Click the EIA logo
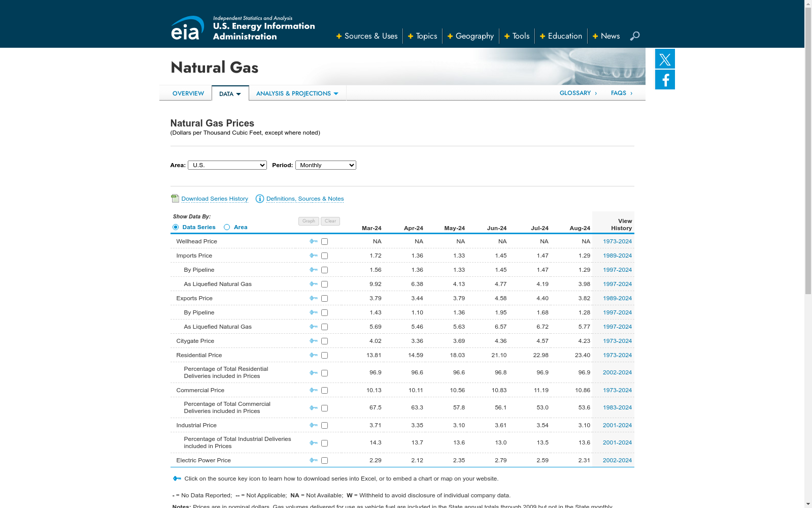This screenshot has height=508, width=812. tap(187, 28)
